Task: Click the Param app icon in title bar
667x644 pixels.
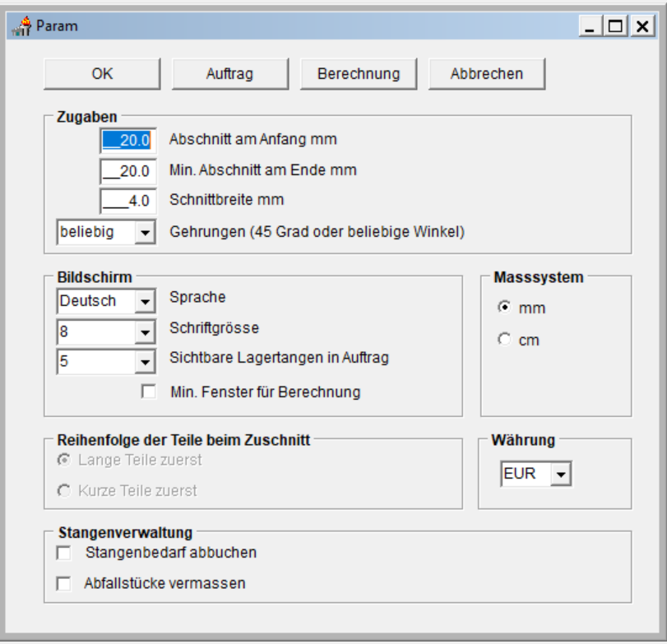Action: tap(21, 25)
